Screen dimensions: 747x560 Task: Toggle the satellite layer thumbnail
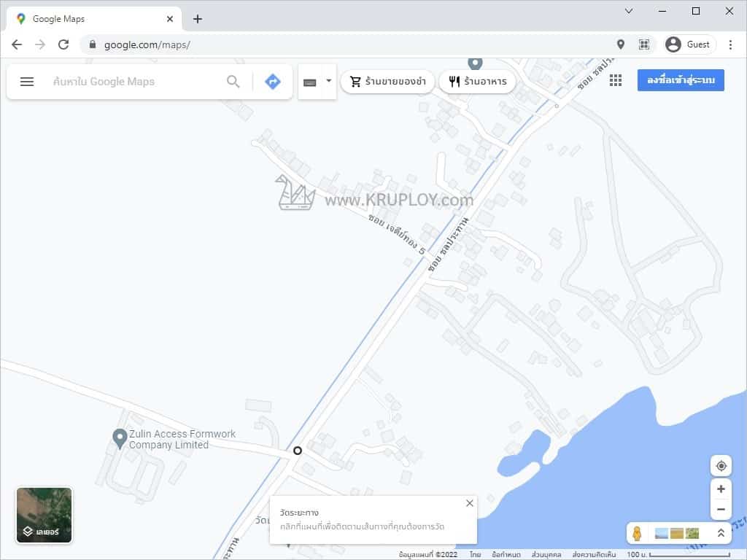pyautogui.click(x=44, y=516)
